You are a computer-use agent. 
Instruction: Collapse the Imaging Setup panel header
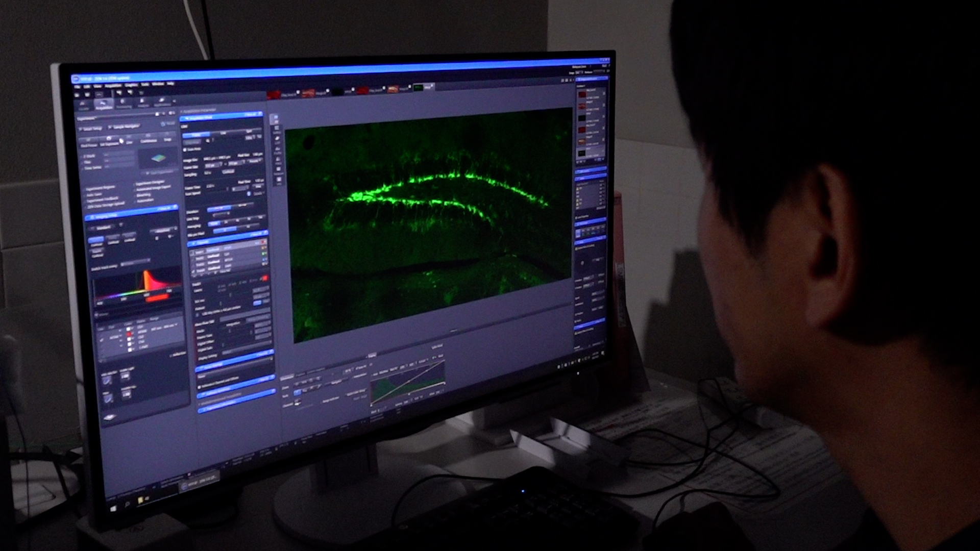tap(131, 214)
